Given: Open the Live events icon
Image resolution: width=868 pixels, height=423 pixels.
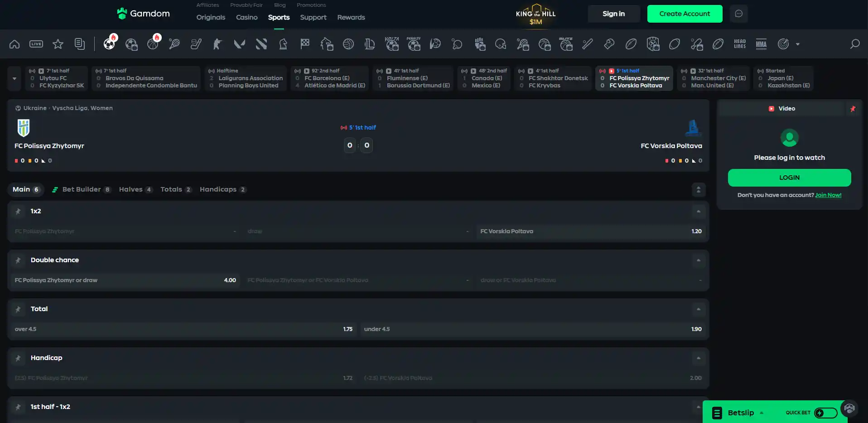Looking at the screenshot, I should tap(36, 44).
